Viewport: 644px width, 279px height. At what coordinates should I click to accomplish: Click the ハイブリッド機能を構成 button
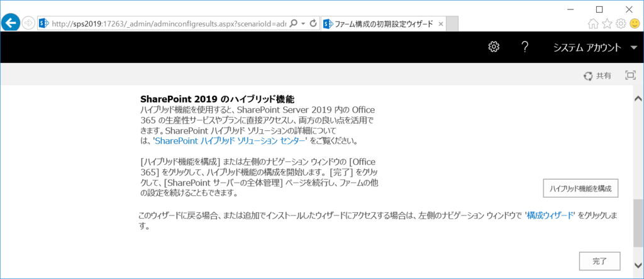pyautogui.click(x=580, y=189)
